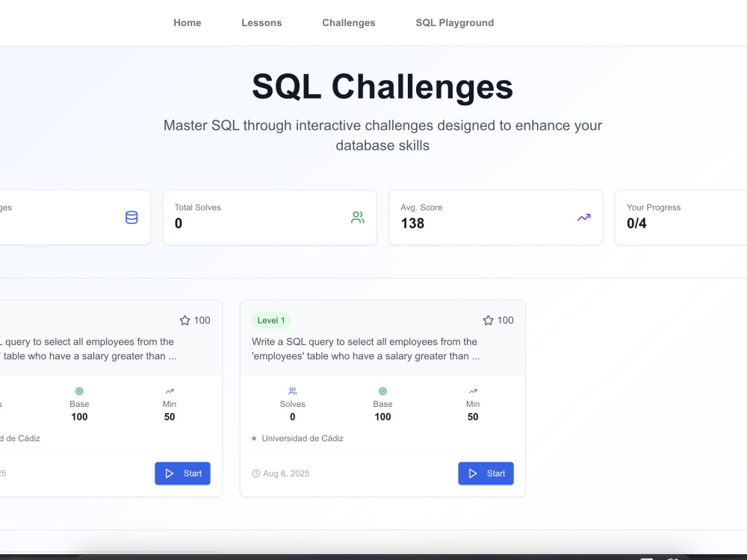
Task: Click the Total Solves label
Action: tap(198, 208)
